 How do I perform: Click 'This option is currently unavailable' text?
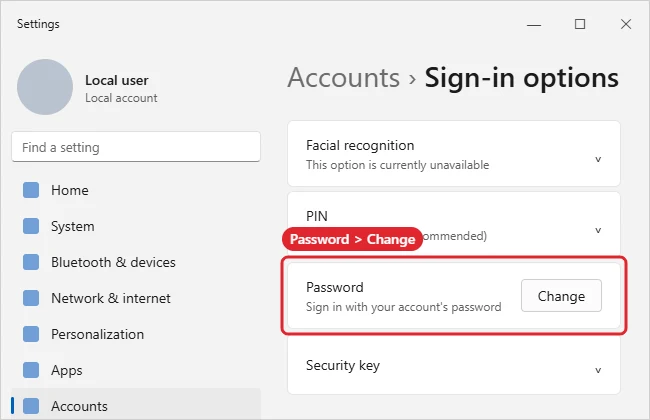(398, 165)
